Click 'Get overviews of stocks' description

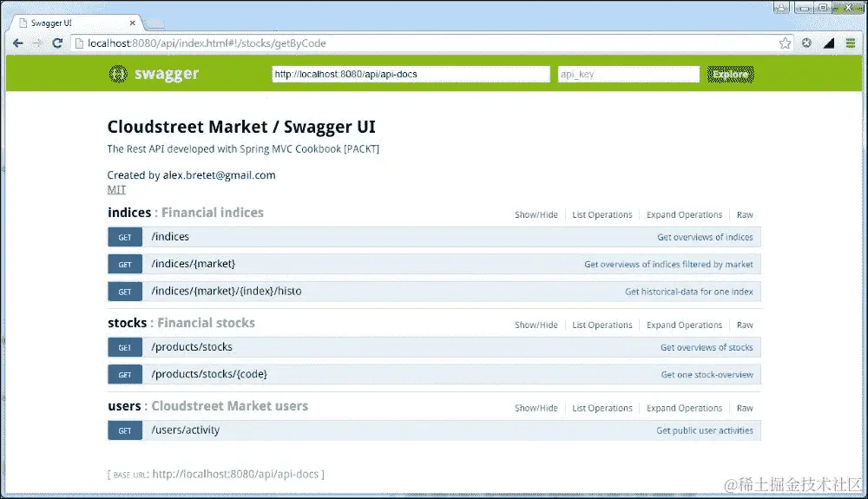(707, 347)
